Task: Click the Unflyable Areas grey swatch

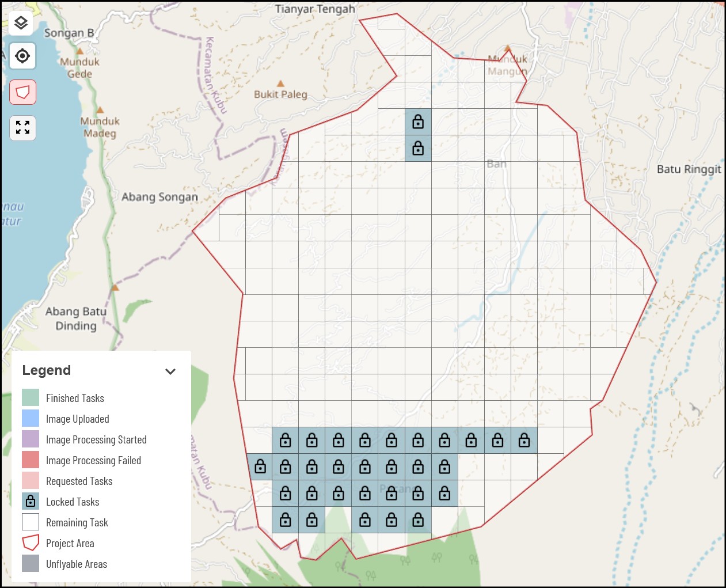Action: [x=31, y=564]
